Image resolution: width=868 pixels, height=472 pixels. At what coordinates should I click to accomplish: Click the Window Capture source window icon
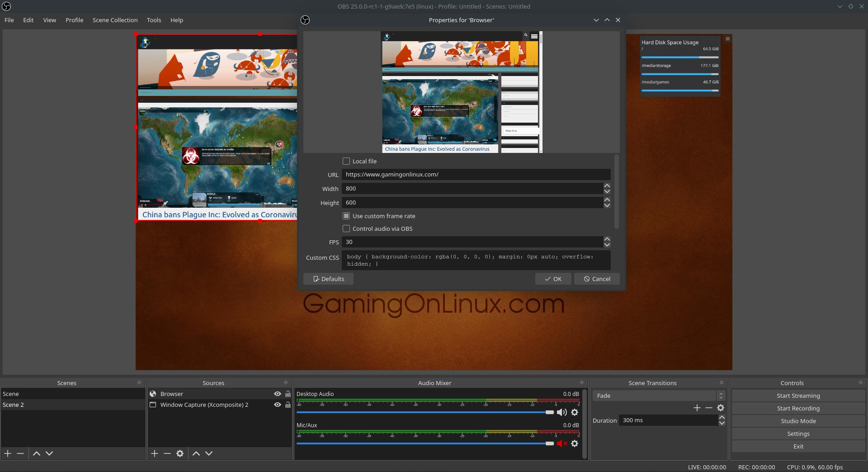coord(153,405)
